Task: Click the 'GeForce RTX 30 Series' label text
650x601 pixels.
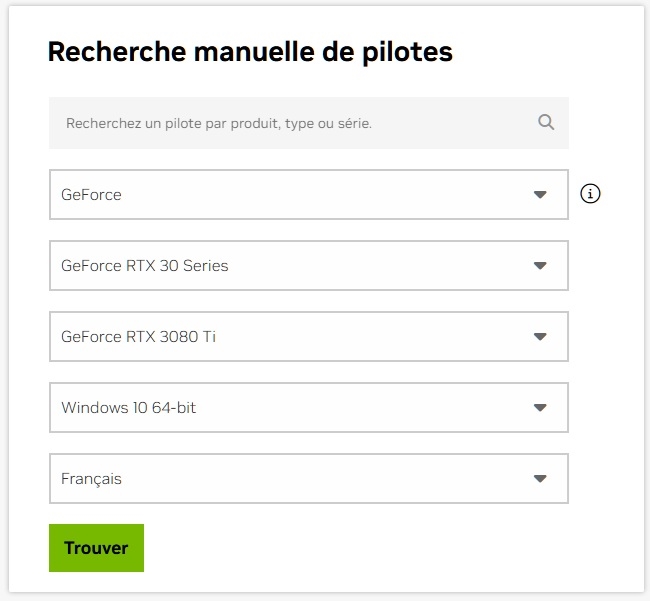Action: (x=144, y=266)
